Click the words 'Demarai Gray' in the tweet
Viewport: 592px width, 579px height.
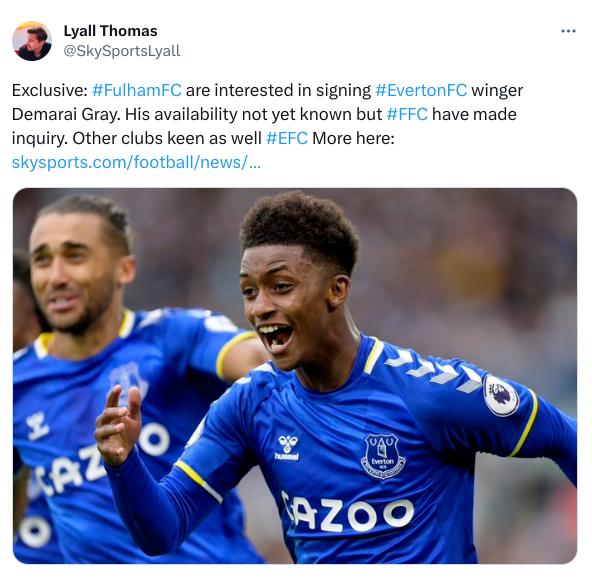(x=66, y=114)
